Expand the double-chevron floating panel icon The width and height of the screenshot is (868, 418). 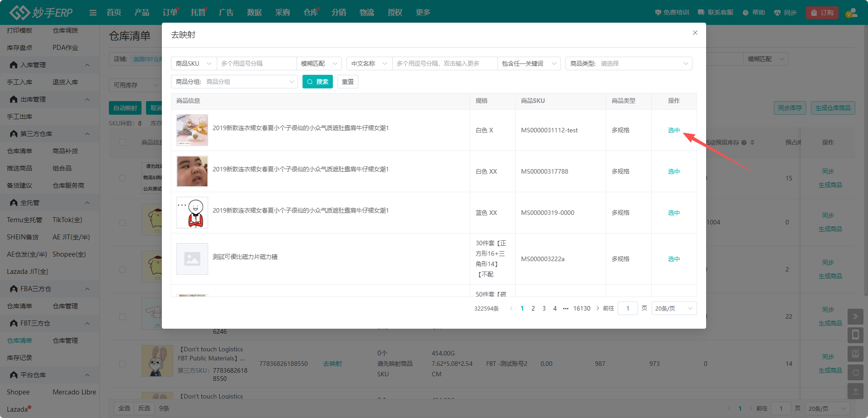(x=855, y=316)
